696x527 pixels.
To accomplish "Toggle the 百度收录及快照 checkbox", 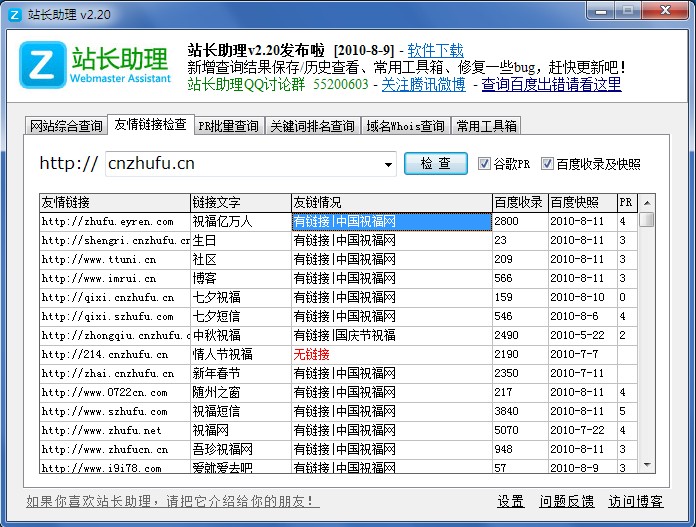I will tap(547, 164).
